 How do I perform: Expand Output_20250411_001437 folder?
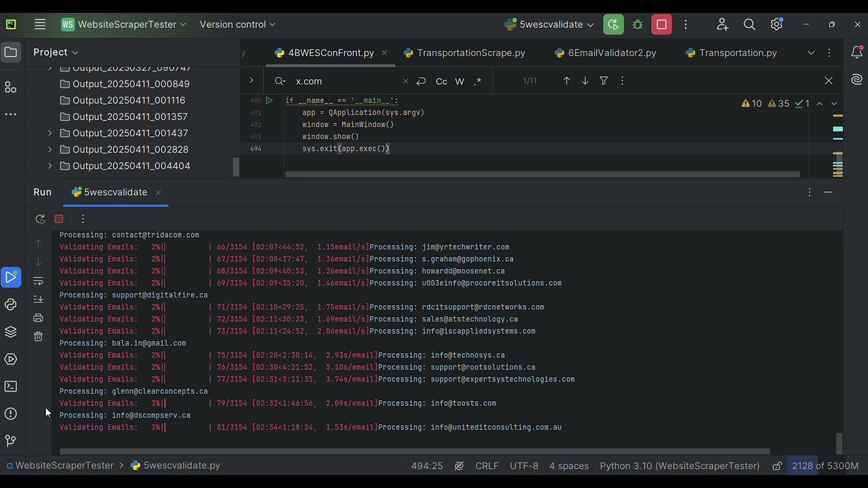tap(50, 133)
